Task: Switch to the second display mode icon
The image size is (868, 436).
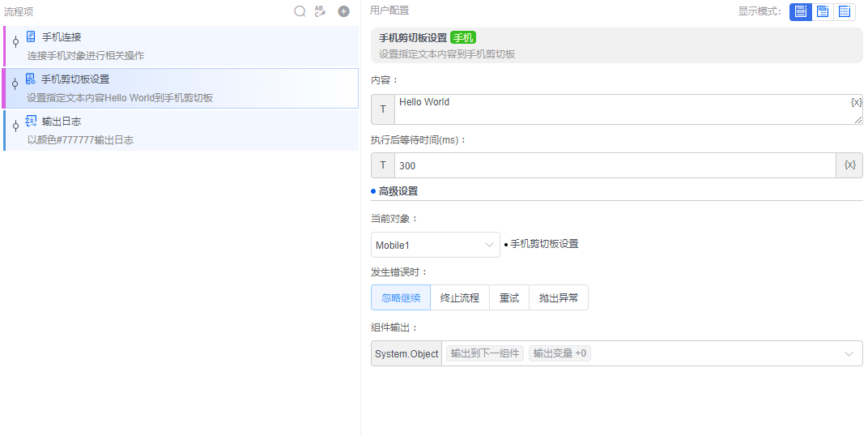Action: tap(823, 11)
